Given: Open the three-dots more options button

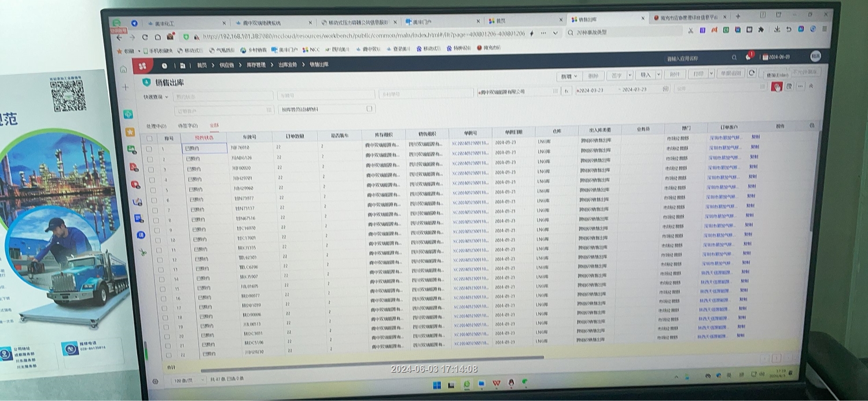Looking at the screenshot, I should [x=800, y=86].
